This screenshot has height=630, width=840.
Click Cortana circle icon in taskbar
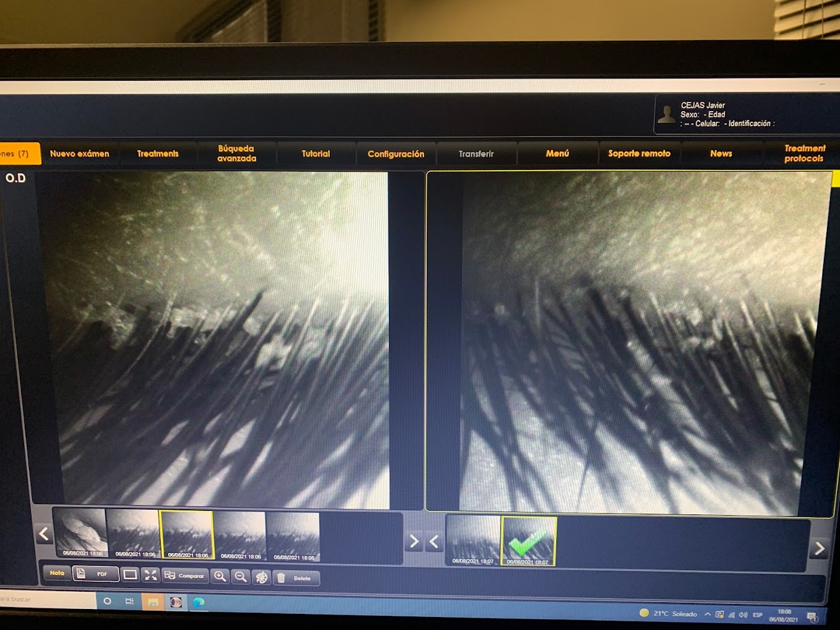(x=107, y=601)
